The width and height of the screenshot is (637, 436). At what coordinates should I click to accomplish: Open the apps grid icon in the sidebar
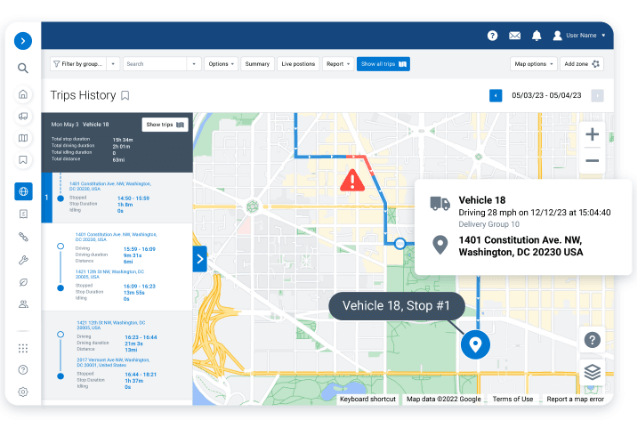coord(23,348)
